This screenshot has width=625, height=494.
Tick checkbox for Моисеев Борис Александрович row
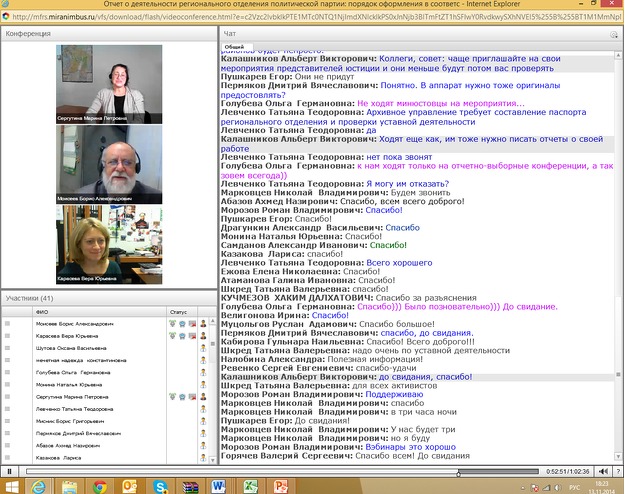(x=8, y=324)
